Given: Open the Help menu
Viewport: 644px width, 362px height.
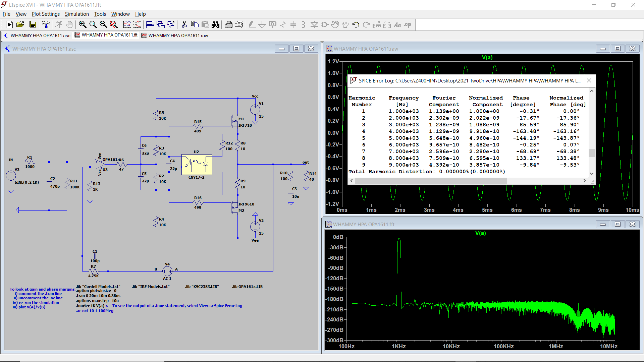Looking at the screenshot, I should coord(141,14).
